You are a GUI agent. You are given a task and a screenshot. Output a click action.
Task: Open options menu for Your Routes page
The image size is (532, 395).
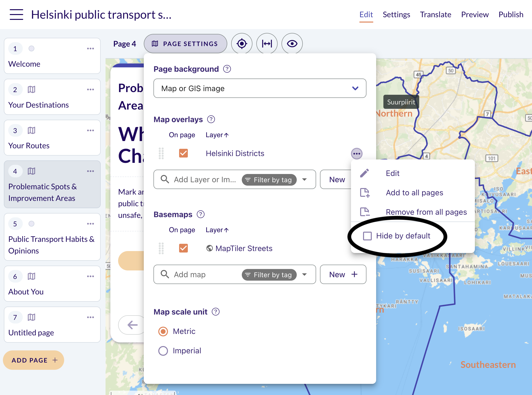point(91,131)
